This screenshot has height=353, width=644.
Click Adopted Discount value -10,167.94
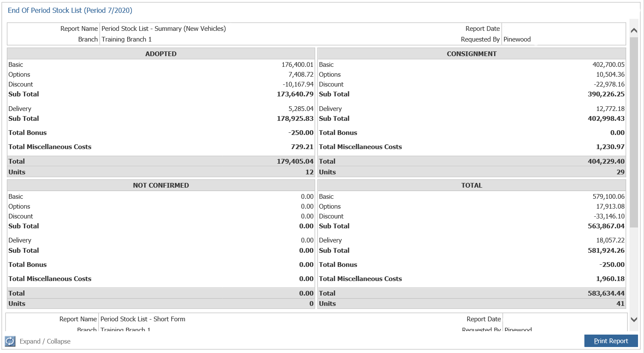click(298, 84)
